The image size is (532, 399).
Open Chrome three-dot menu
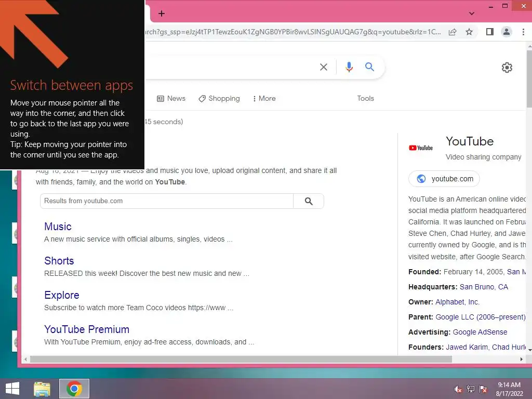coord(523,32)
